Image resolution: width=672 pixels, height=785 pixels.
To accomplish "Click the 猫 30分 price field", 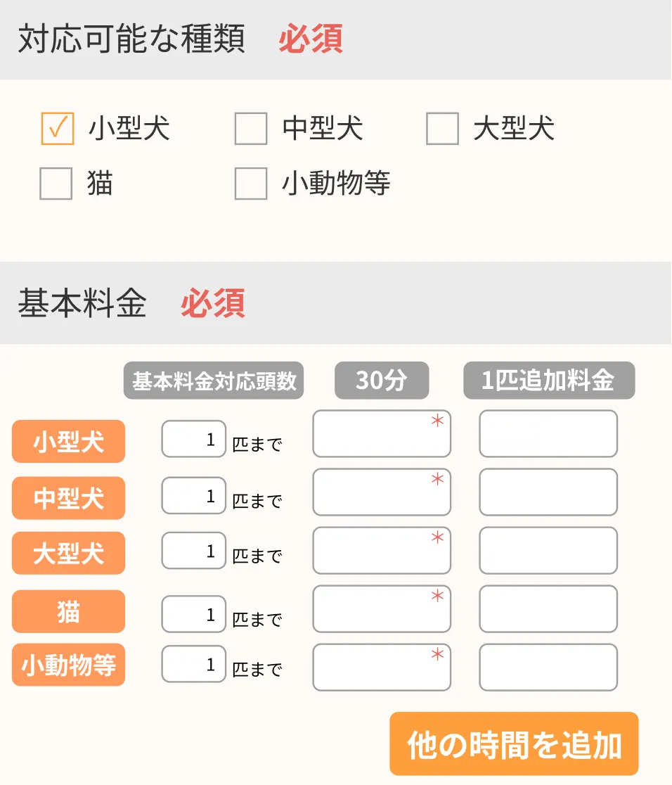I will coord(382,609).
